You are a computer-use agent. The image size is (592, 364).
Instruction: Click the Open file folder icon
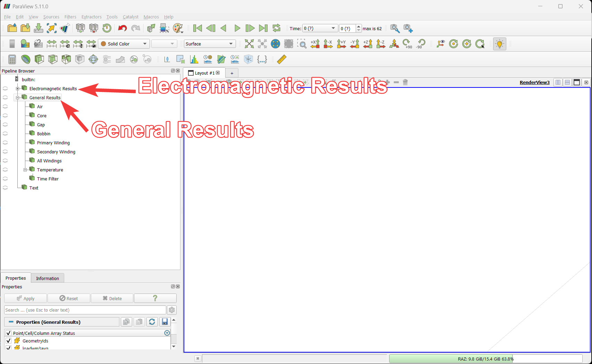(x=12, y=28)
